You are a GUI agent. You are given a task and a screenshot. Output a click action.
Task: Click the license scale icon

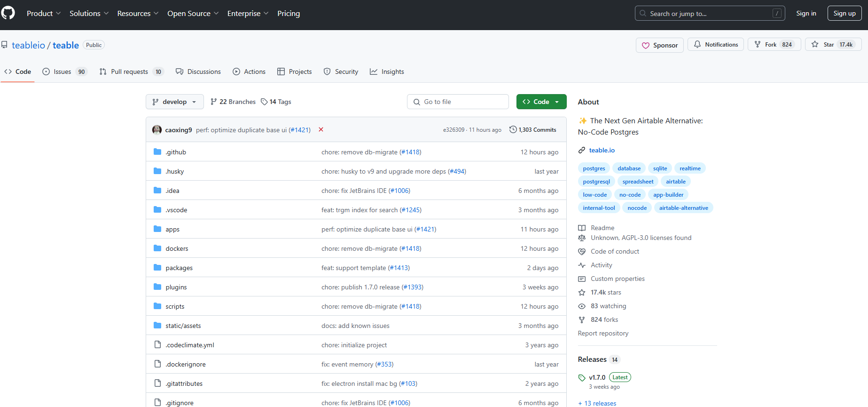[582, 238]
